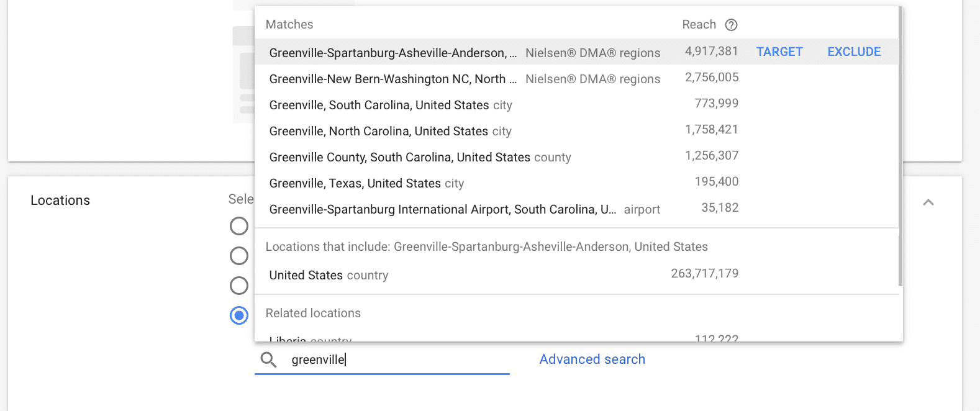Choose Greenville, South Carolina city
The height and width of the screenshot is (411, 980).
pyautogui.click(x=576, y=105)
